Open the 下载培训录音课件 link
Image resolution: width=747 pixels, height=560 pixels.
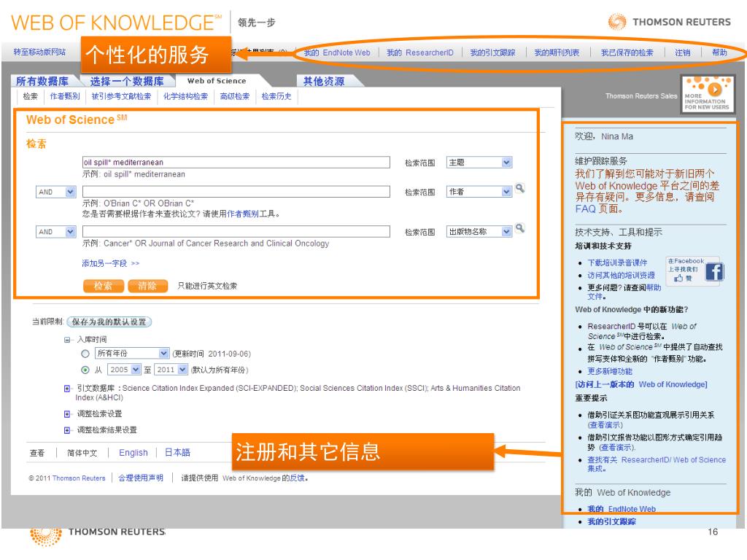point(617,262)
